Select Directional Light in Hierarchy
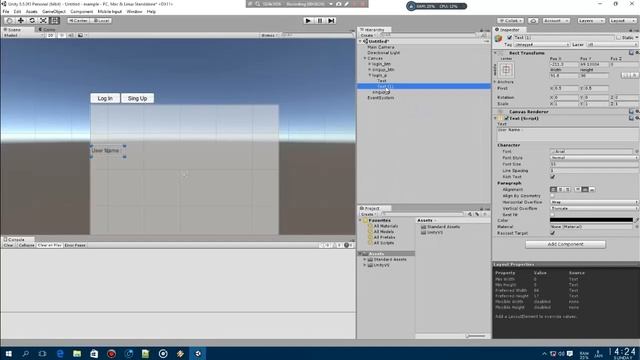 point(383,53)
